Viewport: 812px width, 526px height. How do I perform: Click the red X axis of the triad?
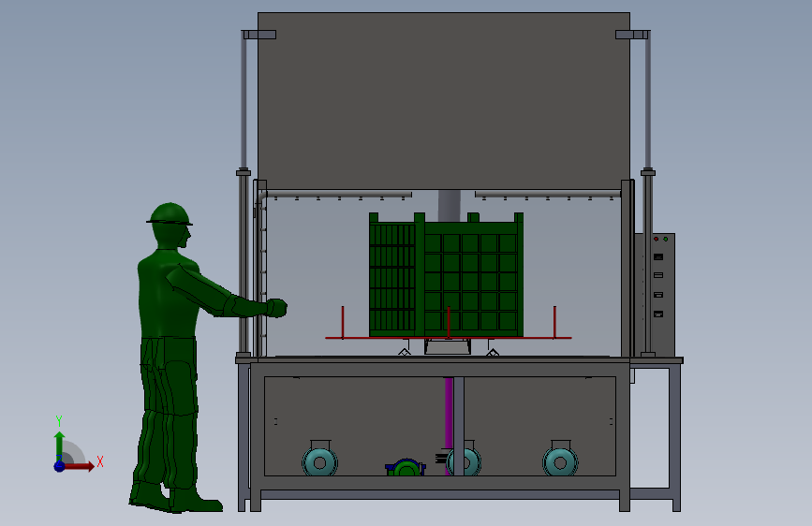pos(79,466)
